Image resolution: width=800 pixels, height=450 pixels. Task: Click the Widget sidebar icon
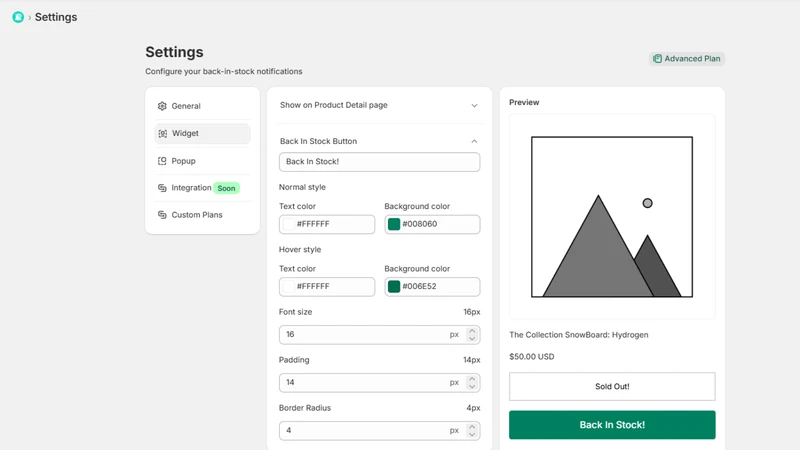click(x=162, y=133)
